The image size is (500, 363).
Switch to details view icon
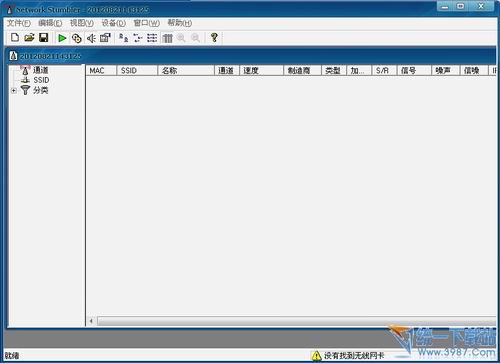tap(167, 38)
